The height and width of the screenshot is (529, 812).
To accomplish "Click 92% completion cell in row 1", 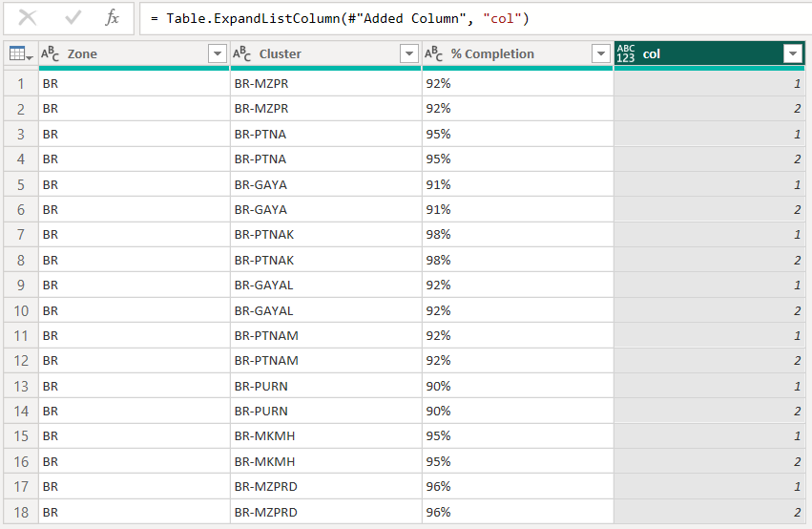I will [x=518, y=83].
